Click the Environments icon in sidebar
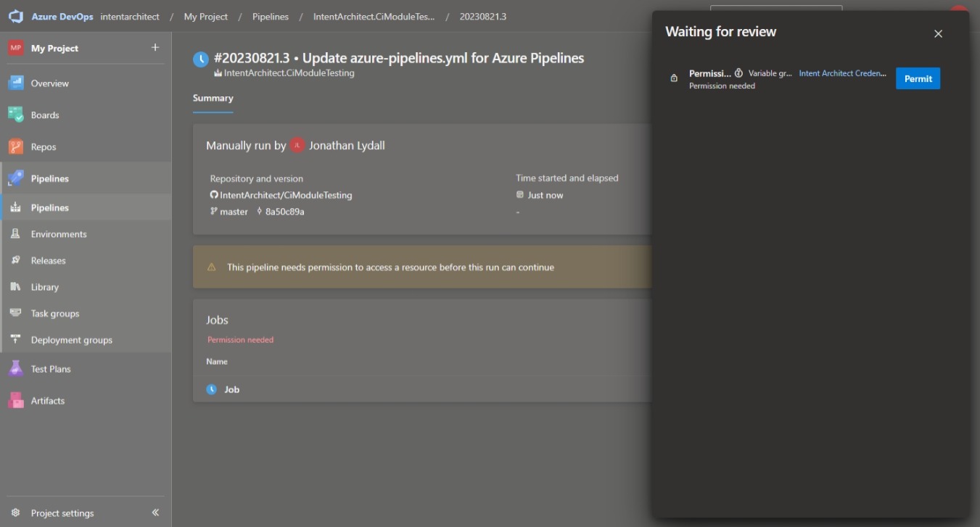 (x=15, y=234)
